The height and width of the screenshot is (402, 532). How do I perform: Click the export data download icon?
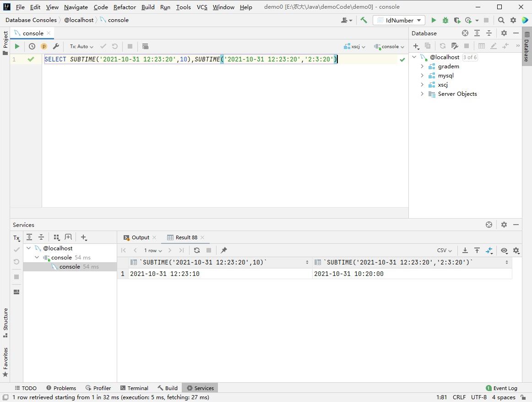point(465,250)
